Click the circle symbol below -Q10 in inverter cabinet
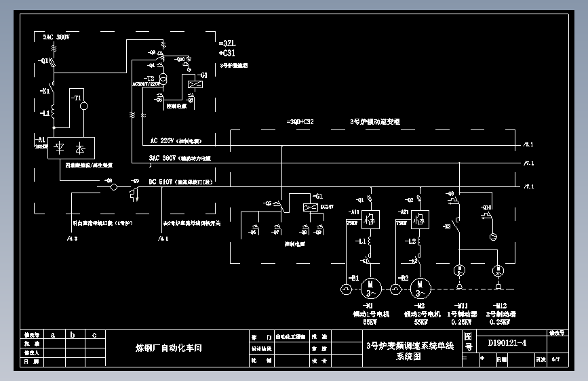Viewport: 588px width, 381px height. pos(494,237)
